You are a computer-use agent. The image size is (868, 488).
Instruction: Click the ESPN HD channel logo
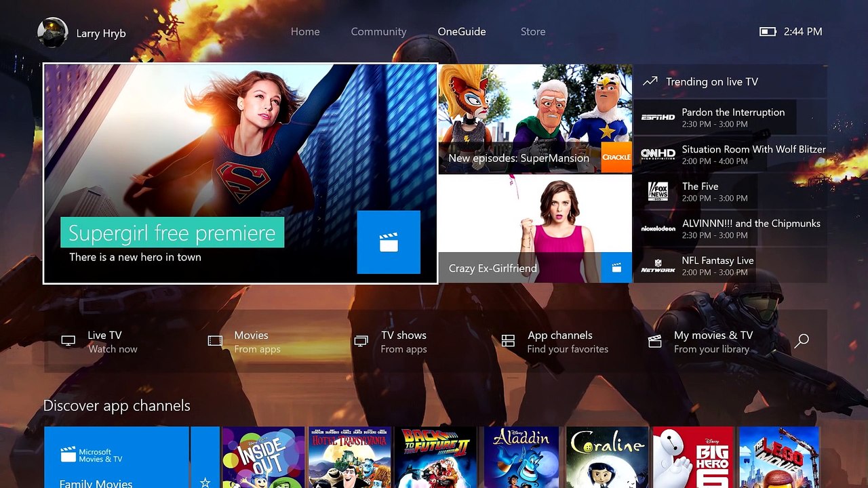click(x=658, y=117)
